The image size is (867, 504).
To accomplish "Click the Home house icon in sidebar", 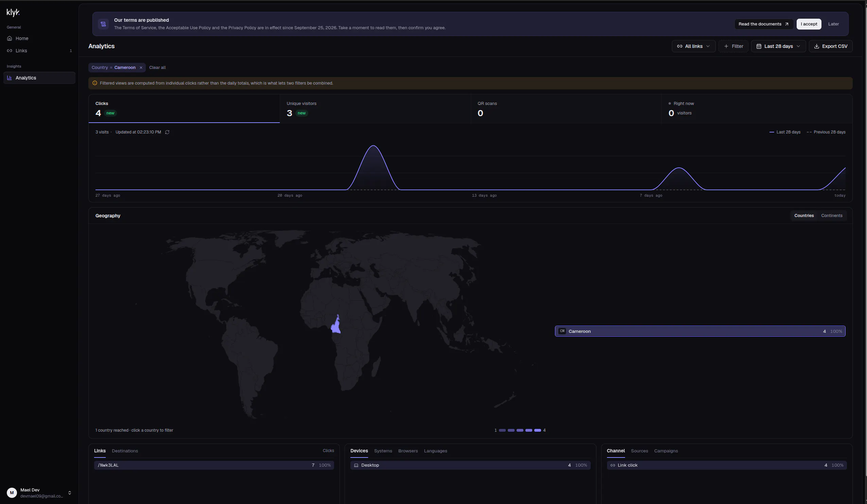I will (10, 38).
